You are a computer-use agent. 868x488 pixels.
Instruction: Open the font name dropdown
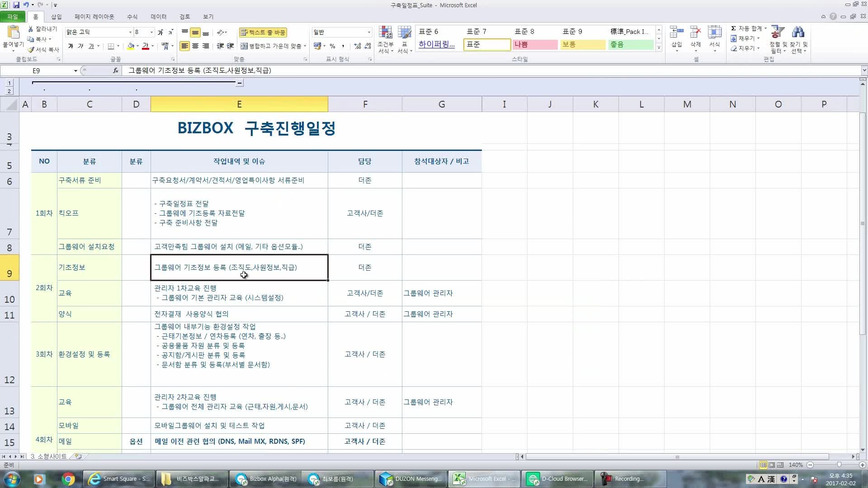pyautogui.click(x=130, y=32)
